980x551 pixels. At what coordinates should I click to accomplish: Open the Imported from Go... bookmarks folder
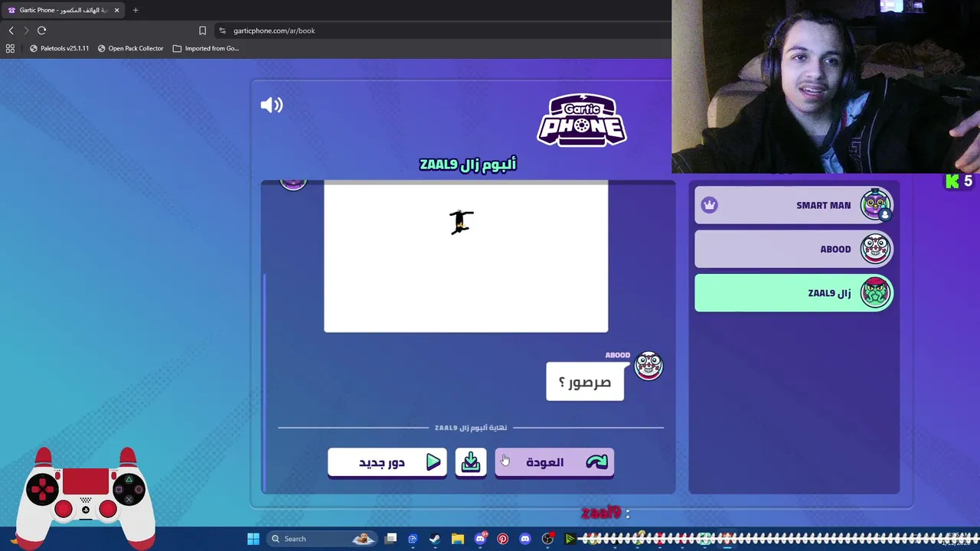206,48
